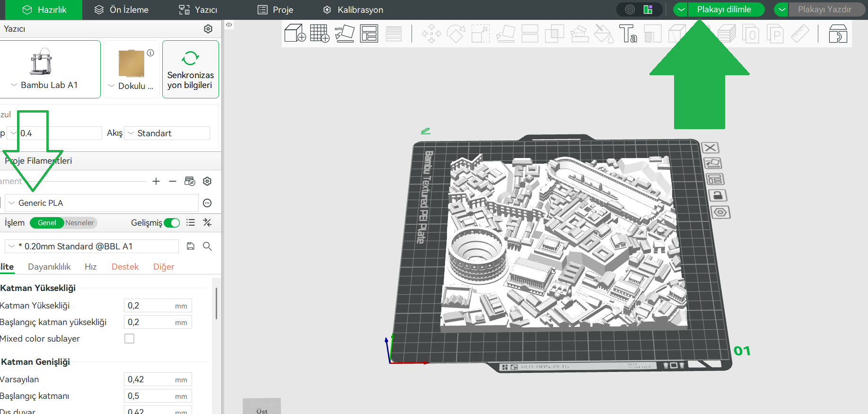
Task: Open printer settings gear icon
Action: click(x=208, y=29)
